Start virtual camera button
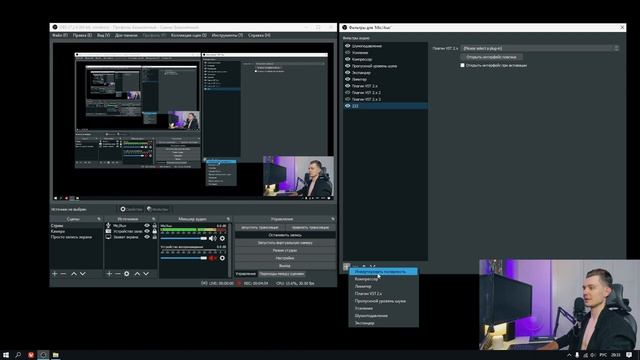 [x=285, y=243]
